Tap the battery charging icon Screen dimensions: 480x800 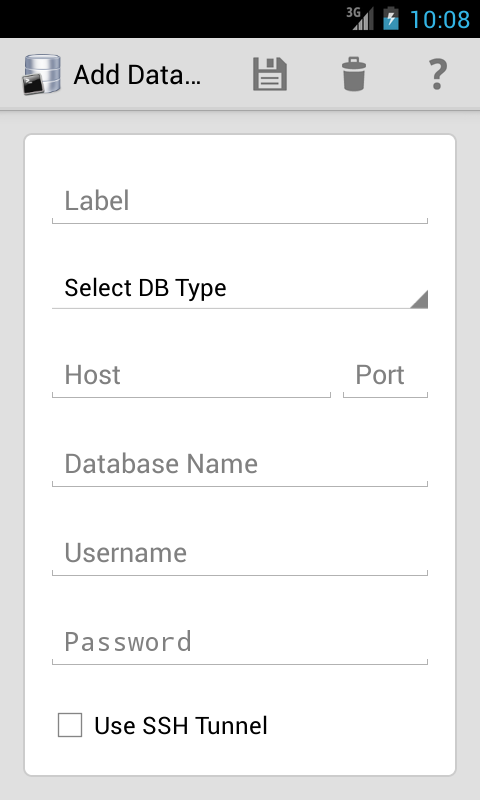coord(391,19)
